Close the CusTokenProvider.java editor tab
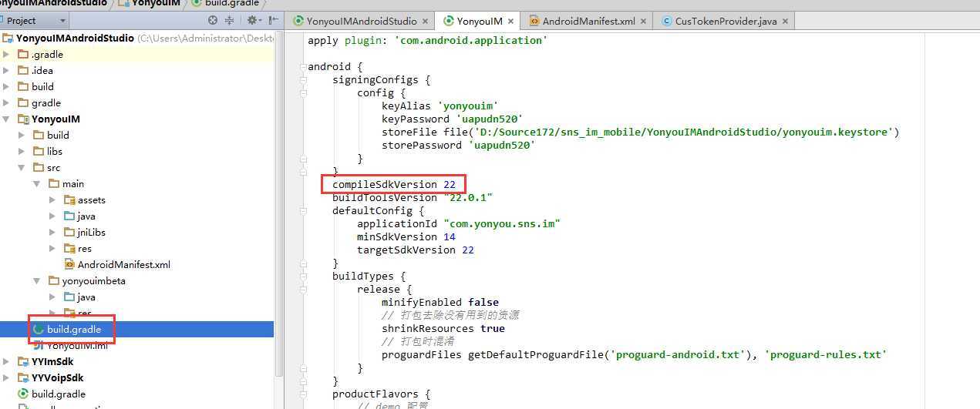 click(786, 22)
